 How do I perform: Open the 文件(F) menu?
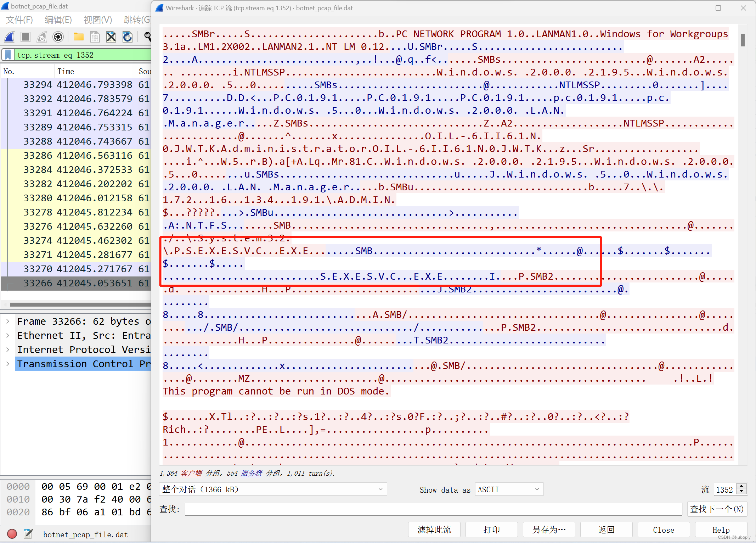pyautogui.click(x=19, y=20)
